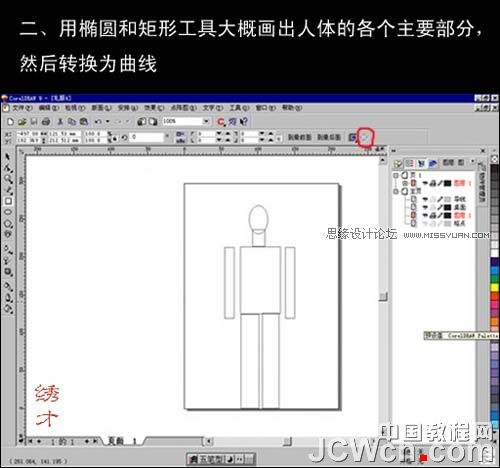Screen dimensions: 500x468
Task: Toggle eye visibility of Page 1 red layer
Action: point(425,183)
